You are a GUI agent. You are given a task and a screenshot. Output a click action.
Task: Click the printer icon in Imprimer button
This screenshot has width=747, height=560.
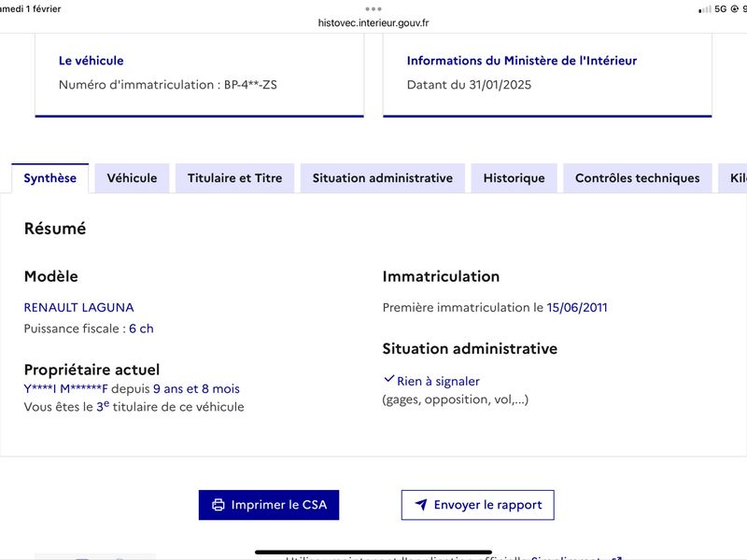(x=218, y=505)
